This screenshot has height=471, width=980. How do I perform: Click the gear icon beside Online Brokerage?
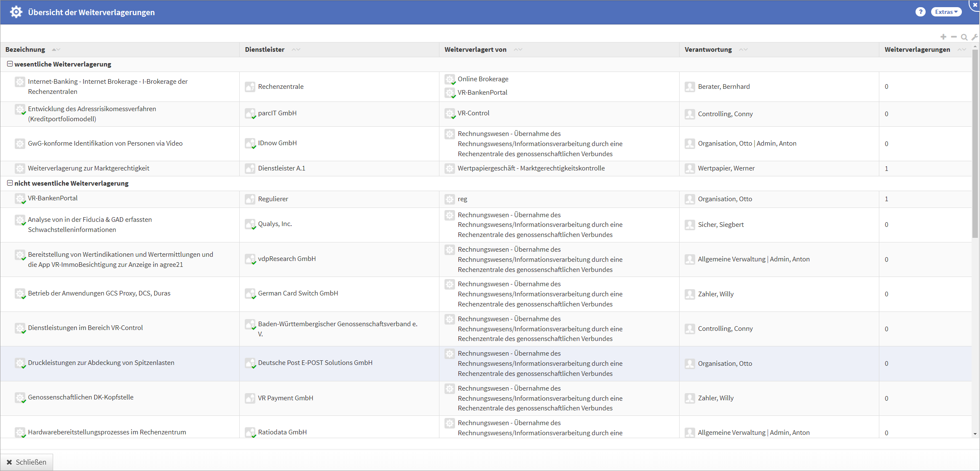(x=450, y=79)
